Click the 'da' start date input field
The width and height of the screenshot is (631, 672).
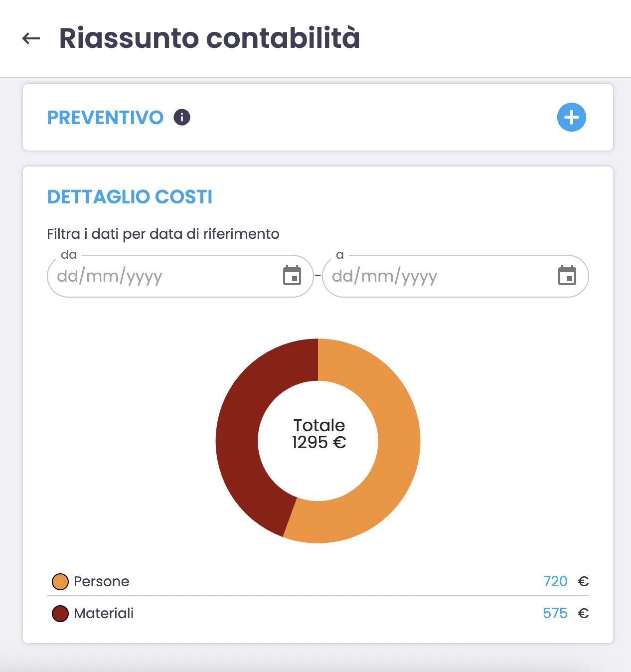[x=164, y=276]
